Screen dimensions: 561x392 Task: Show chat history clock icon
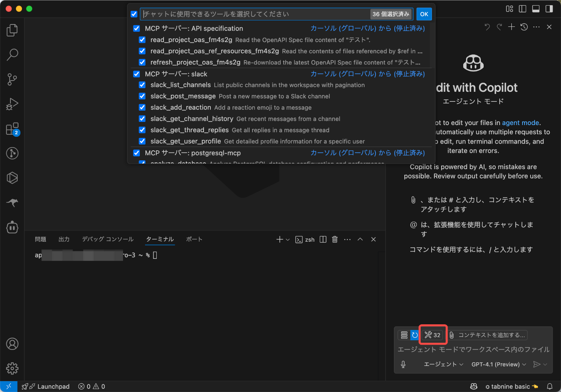524,27
